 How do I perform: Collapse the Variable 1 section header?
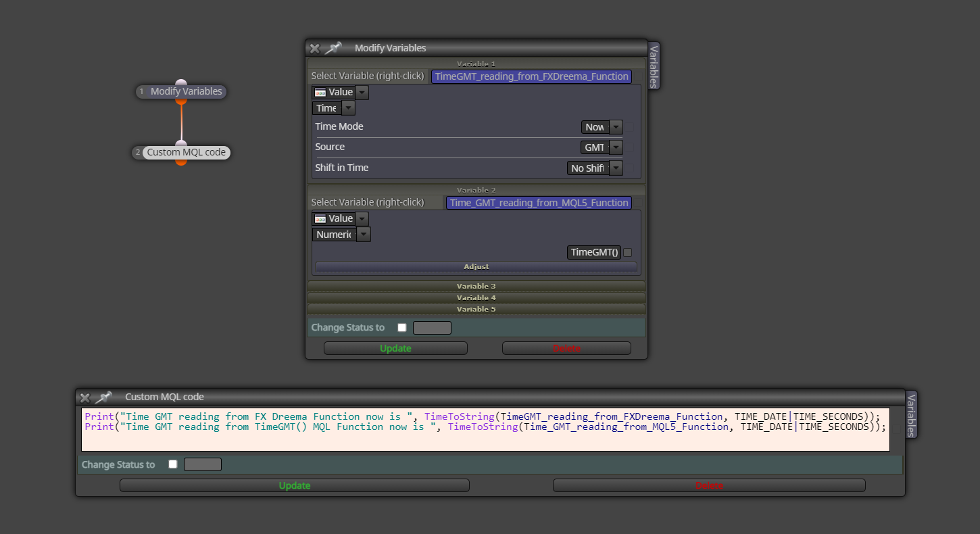pos(476,64)
